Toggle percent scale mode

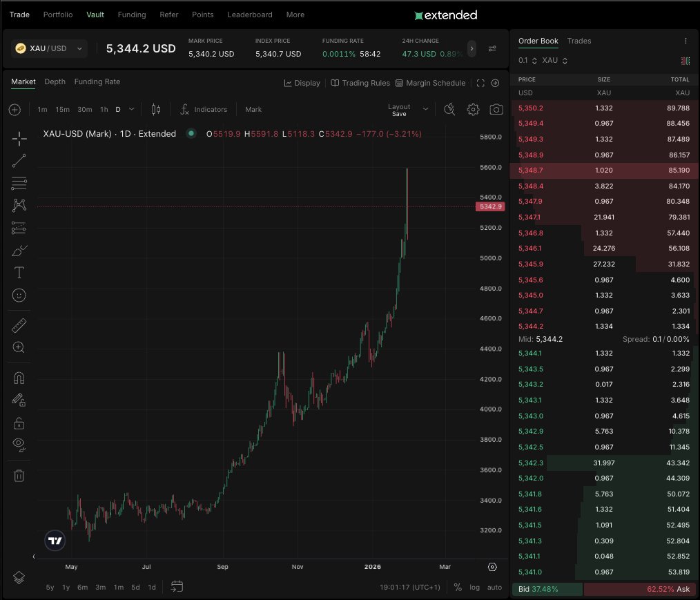458,587
